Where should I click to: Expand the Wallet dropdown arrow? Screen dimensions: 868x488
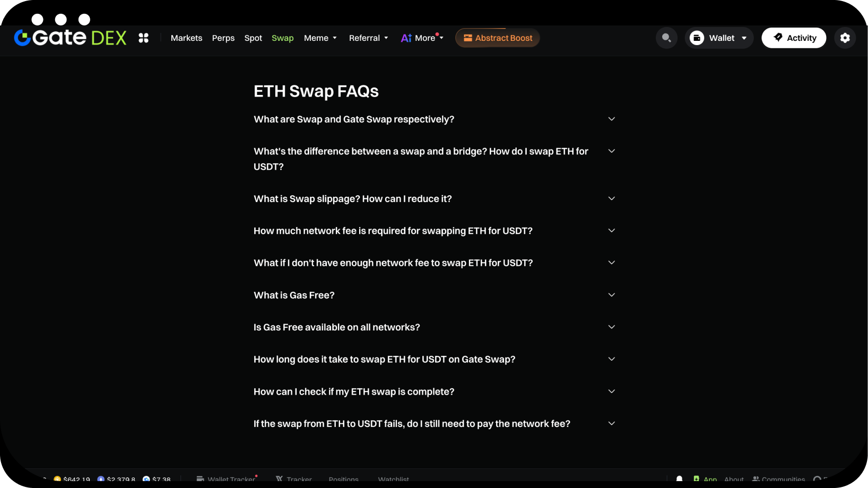(744, 38)
